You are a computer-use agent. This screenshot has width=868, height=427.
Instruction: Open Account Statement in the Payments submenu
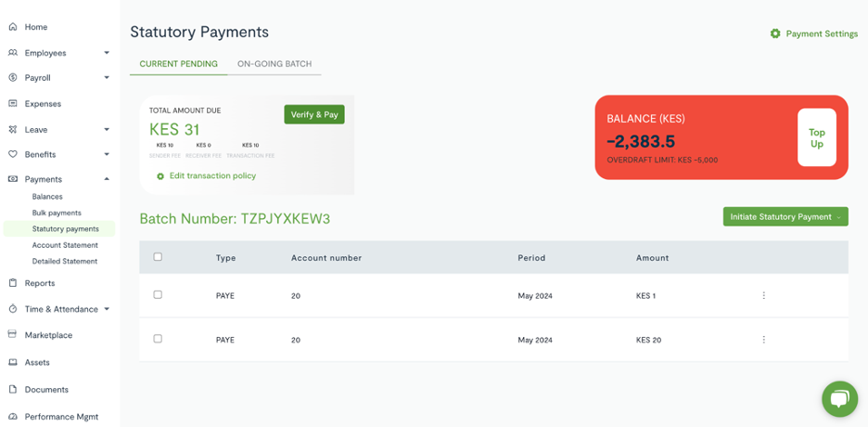(65, 245)
